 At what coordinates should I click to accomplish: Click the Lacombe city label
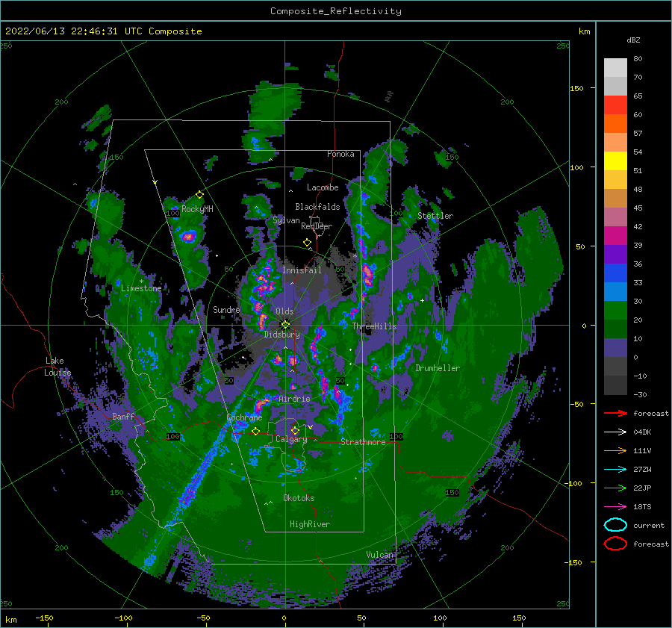click(x=323, y=187)
